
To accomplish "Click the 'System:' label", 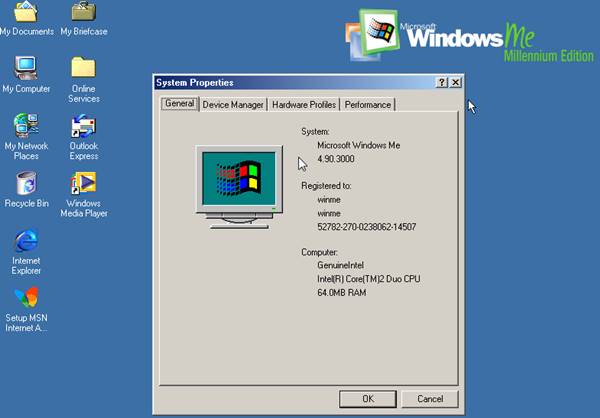I will click(x=315, y=132).
